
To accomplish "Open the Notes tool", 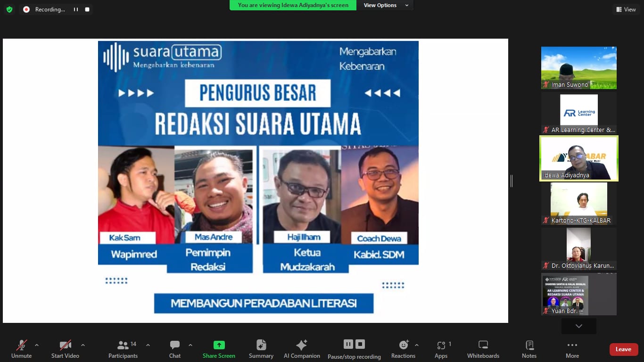I will 529,349.
